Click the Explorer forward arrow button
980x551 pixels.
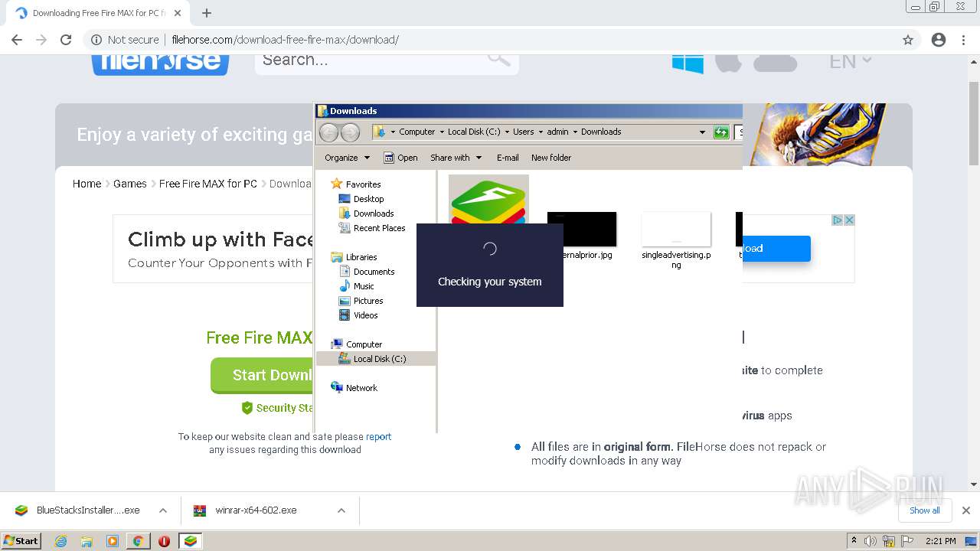pyautogui.click(x=350, y=132)
